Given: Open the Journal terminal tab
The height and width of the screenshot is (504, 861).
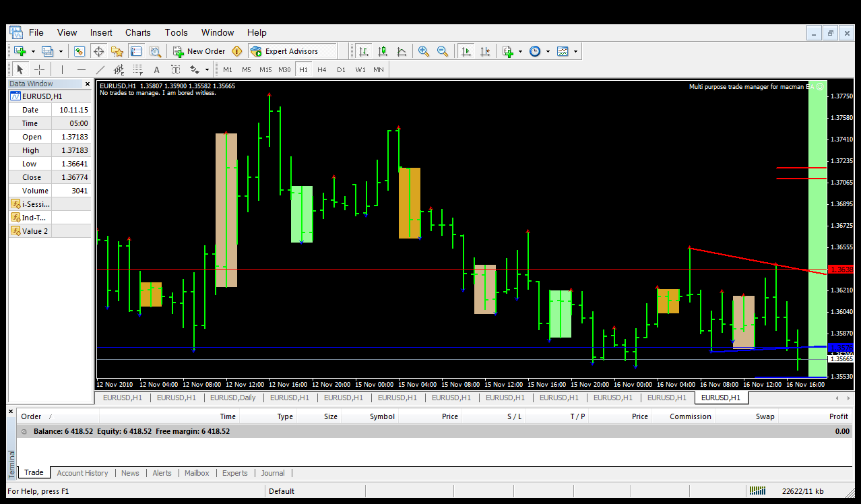Looking at the screenshot, I should tap(273, 473).
